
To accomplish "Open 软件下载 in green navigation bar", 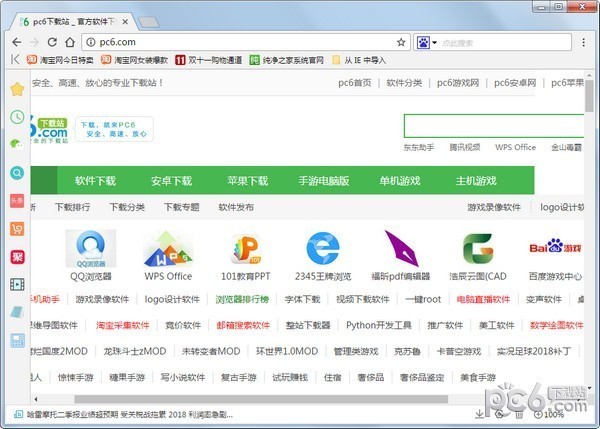I will click(x=95, y=181).
